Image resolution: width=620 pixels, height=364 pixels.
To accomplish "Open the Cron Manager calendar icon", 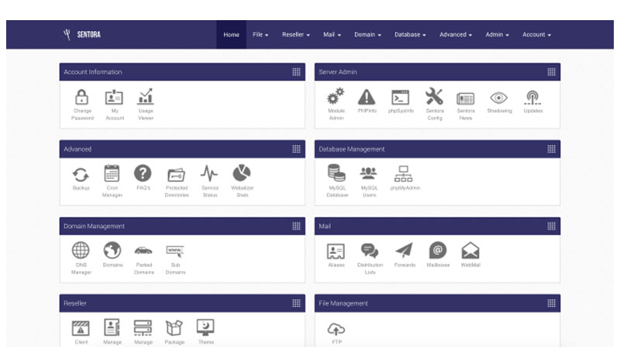I will (112, 173).
